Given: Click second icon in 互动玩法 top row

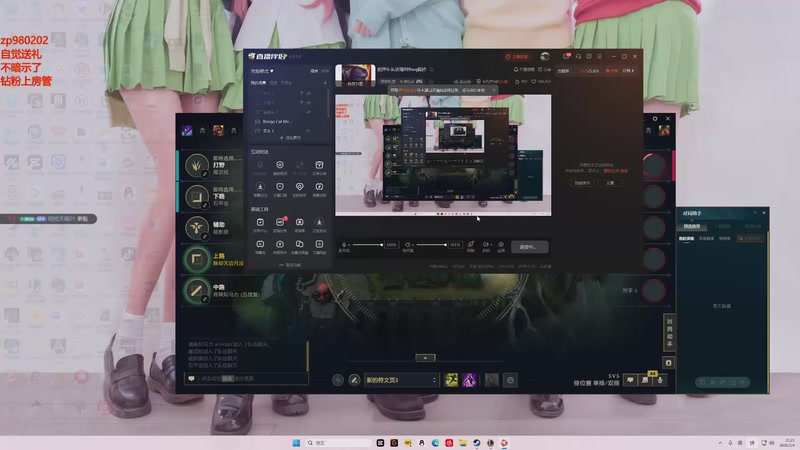Looking at the screenshot, I should pos(280,167).
